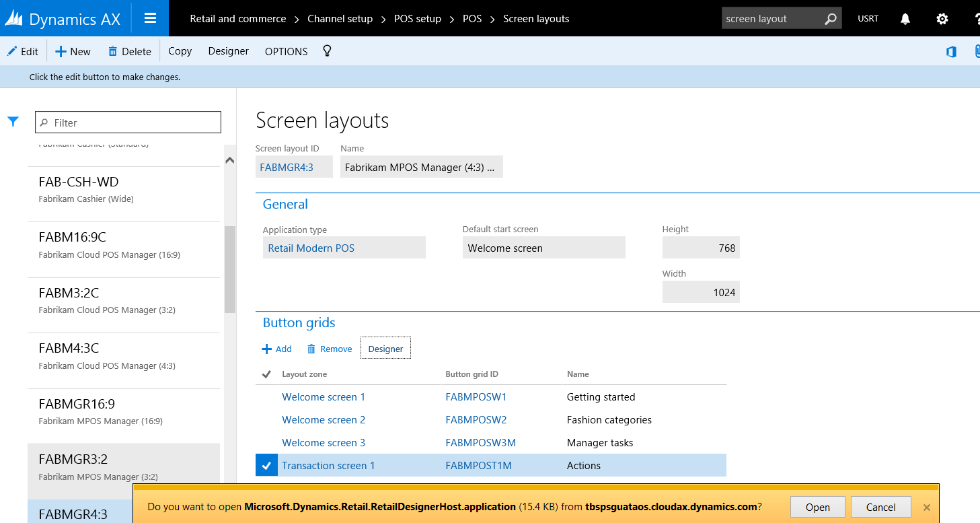Open the hamburger navigation menu
This screenshot has width=980, height=523.
point(150,18)
